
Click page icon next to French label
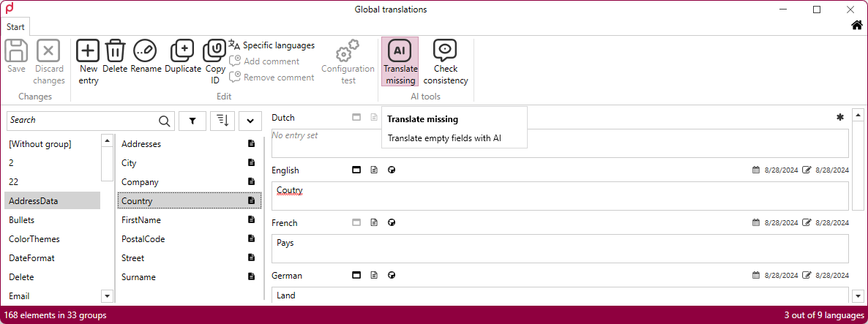[x=374, y=223]
